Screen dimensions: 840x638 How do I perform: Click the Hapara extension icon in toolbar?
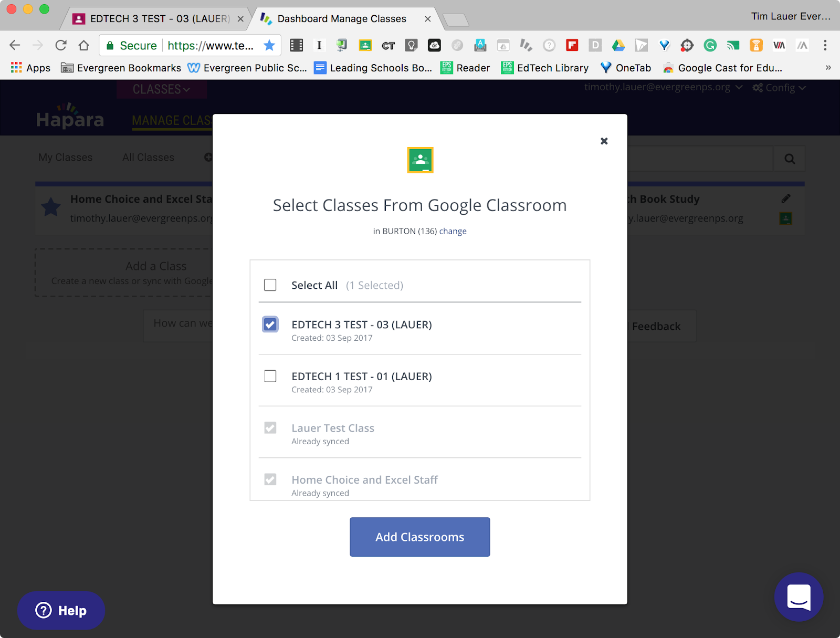click(x=526, y=45)
